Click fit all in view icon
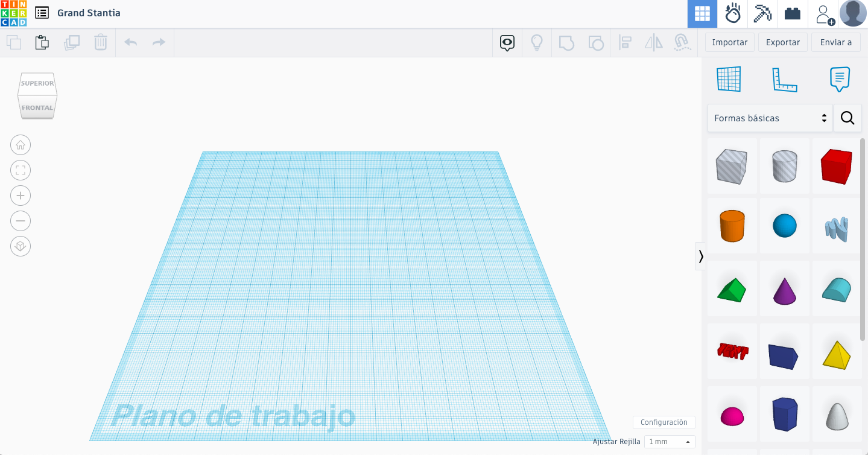Image resolution: width=868 pixels, height=455 pixels. coord(21,170)
